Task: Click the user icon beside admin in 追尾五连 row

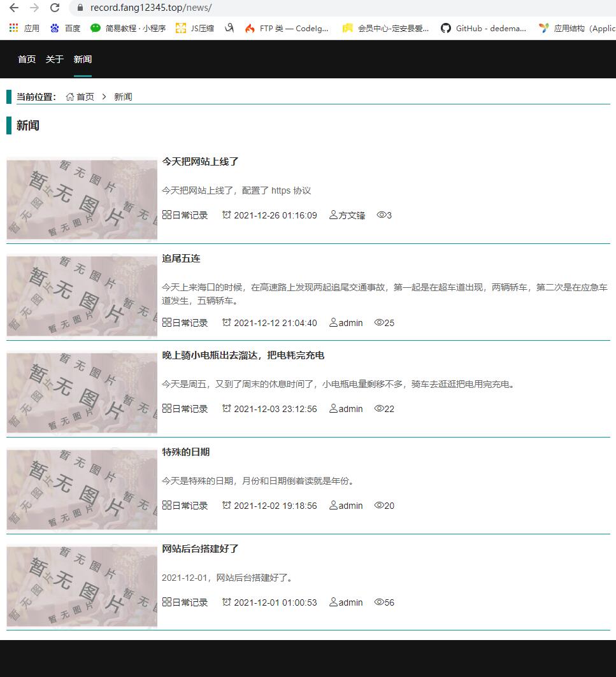Action: [x=333, y=322]
